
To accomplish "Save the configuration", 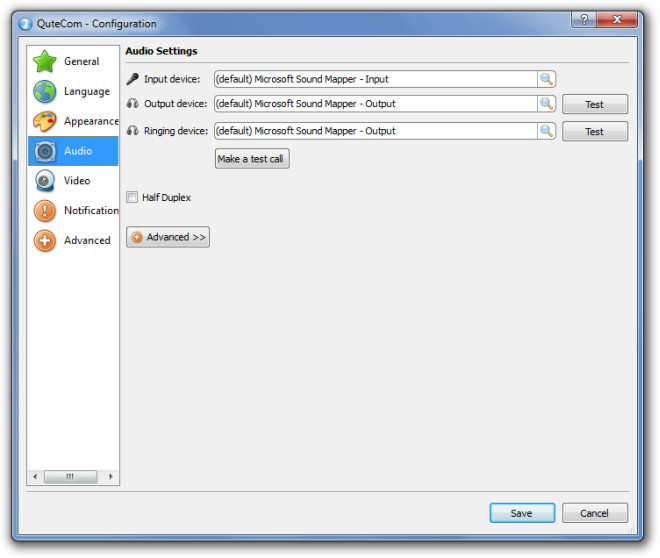I will (522, 513).
